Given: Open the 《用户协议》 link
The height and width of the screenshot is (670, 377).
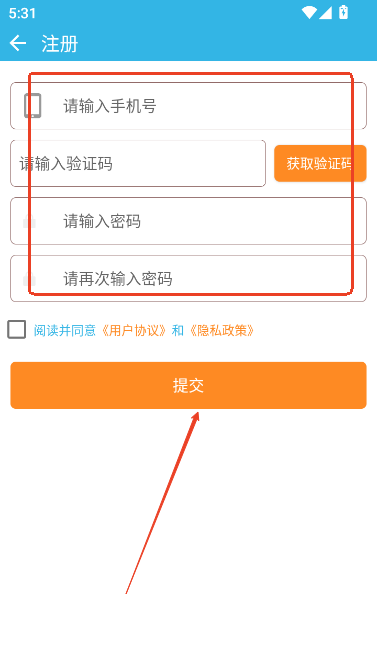Looking at the screenshot, I should tap(133, 330).
